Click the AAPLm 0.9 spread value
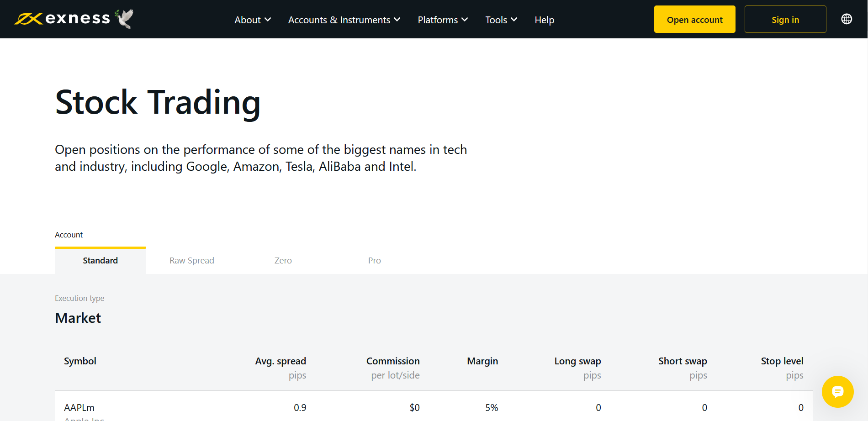The image size is (868, 421). 300,407
